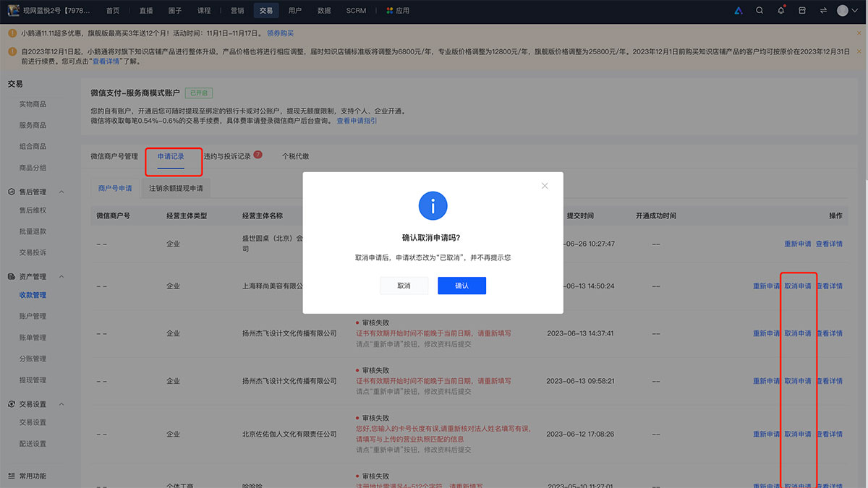Click the 确认 button in dialog
This screenshot has height=488, width=868.
click(461, 286)
